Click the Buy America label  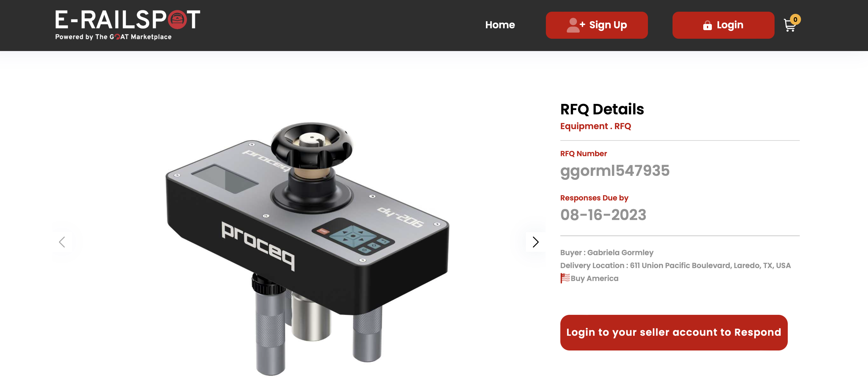point(594,279)
